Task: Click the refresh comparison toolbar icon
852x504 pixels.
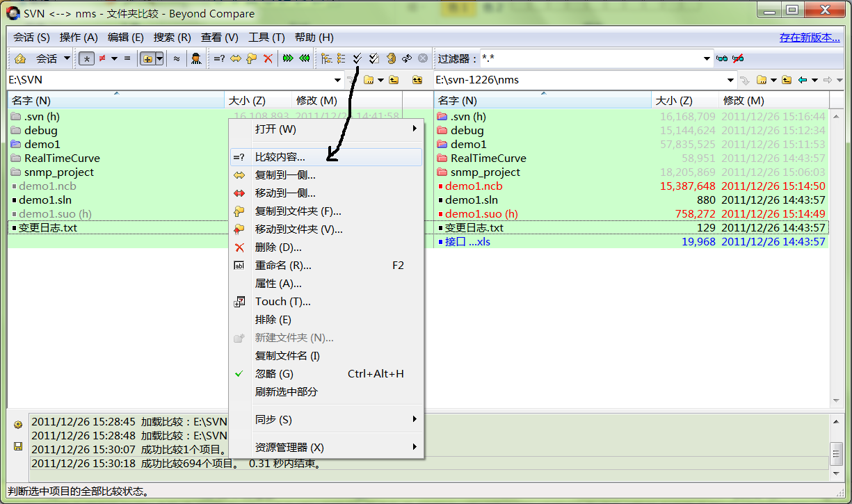Action: click(x=391, y=58)
